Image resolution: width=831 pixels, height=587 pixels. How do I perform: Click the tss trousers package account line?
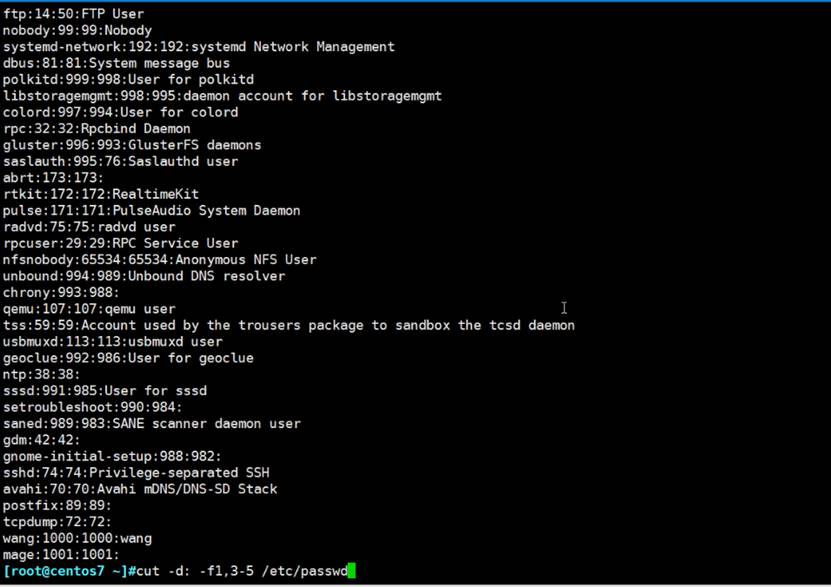pos(288,325)
